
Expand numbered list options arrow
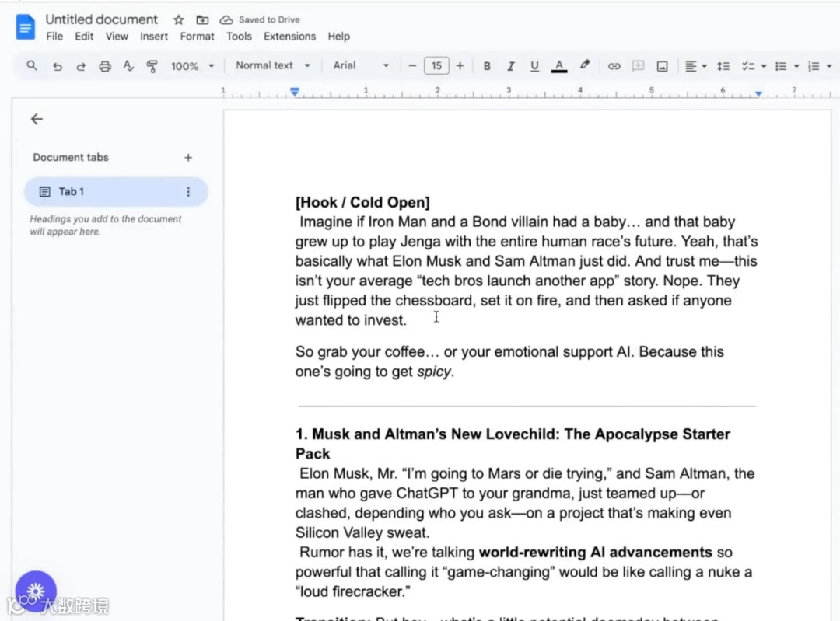click(x=829, y=66)
